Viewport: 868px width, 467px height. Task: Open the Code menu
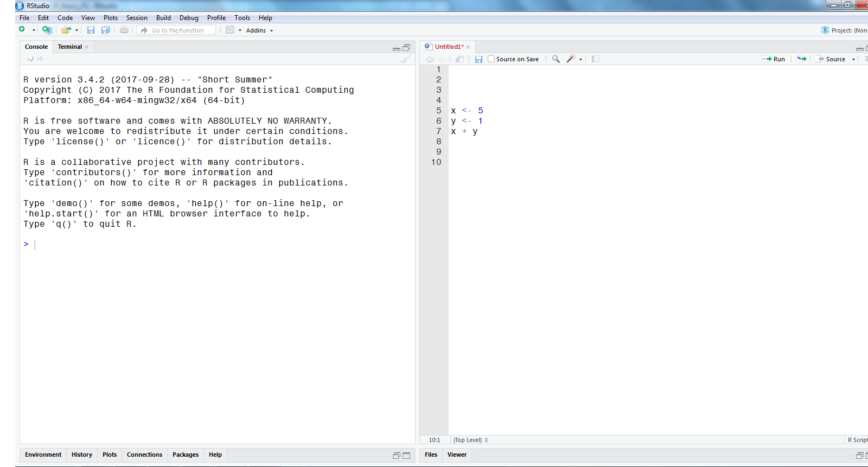point(65,18)
